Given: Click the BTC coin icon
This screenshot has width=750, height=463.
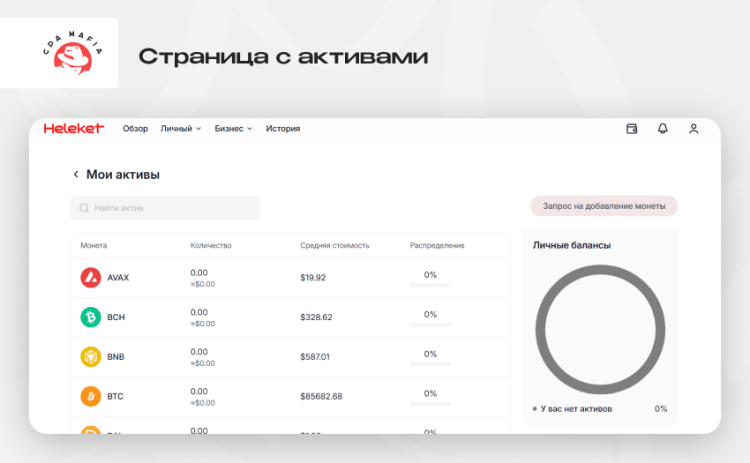Looking at the screenshot, I should click(x=91, y=396).
